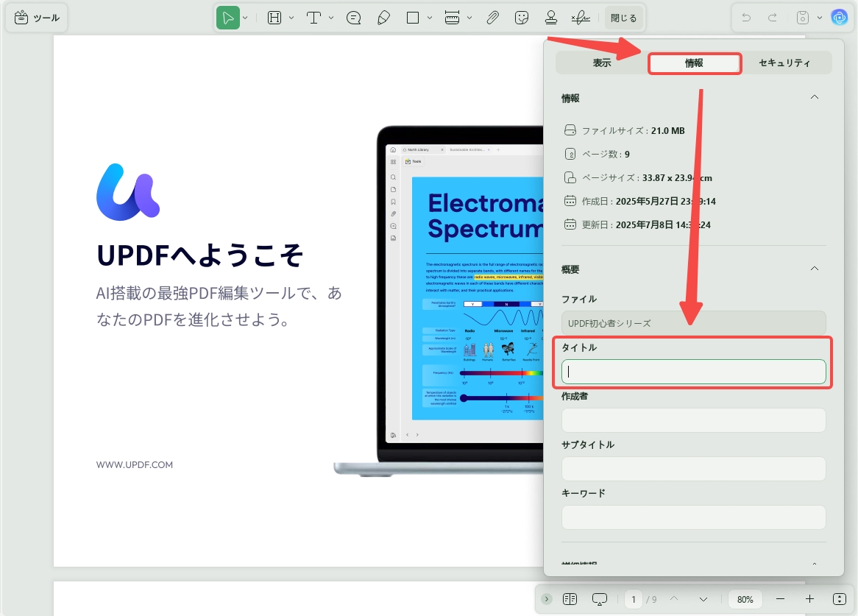Click the 更新日 date text

(x=646, y=225)
